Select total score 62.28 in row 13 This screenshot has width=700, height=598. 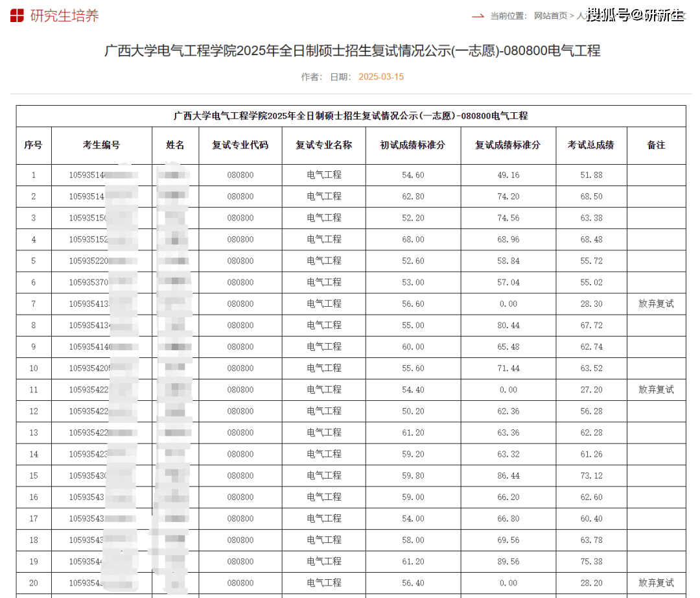[591, 433]
